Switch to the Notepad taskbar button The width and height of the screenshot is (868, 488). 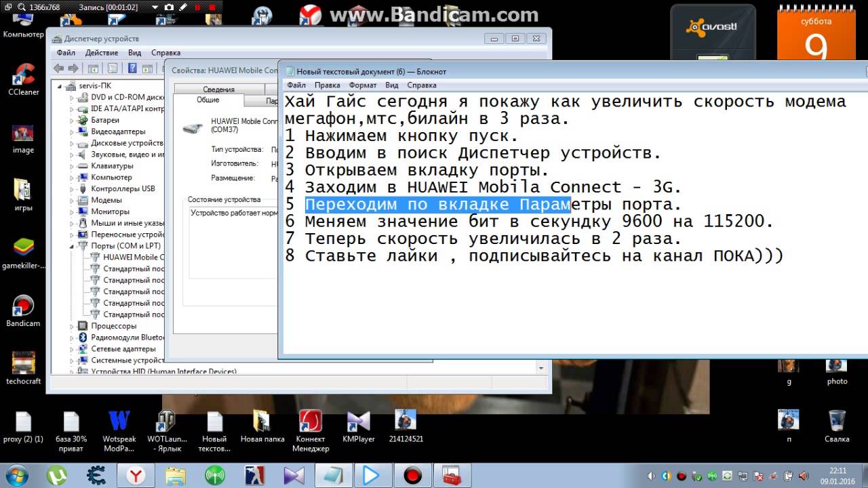tap(333, 475)
